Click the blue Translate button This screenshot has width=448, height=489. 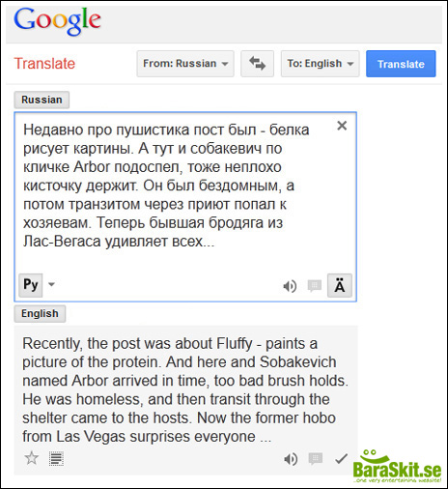pyautogui.click(x=401, y=64)
